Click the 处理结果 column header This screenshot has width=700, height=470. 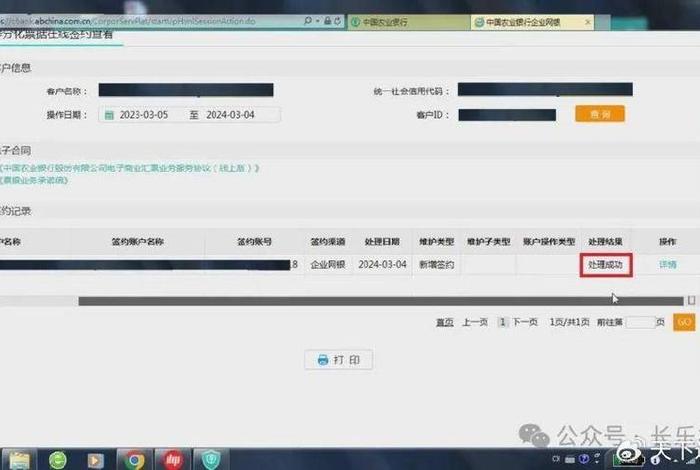[x=605, y=242]
